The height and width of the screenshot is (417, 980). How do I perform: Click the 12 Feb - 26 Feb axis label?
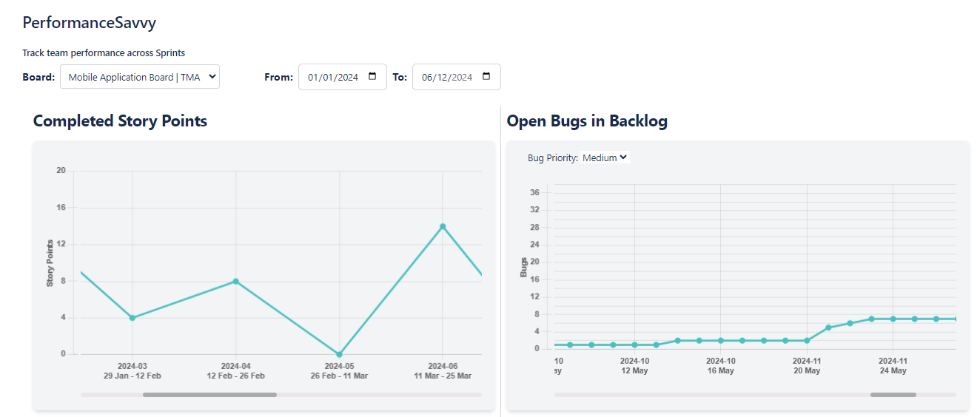coord(235,376)
